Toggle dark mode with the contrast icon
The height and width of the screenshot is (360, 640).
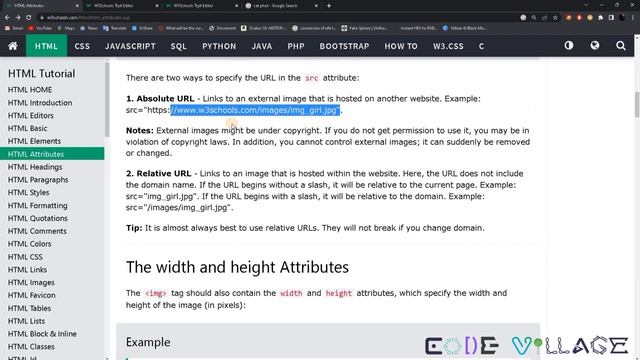[569, 45]
